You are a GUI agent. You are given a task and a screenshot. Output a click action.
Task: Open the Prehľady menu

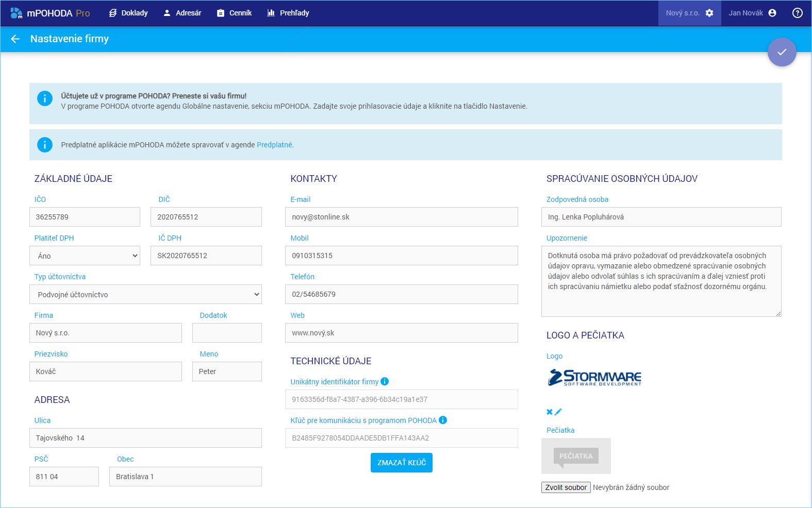[x=288, y=13]
